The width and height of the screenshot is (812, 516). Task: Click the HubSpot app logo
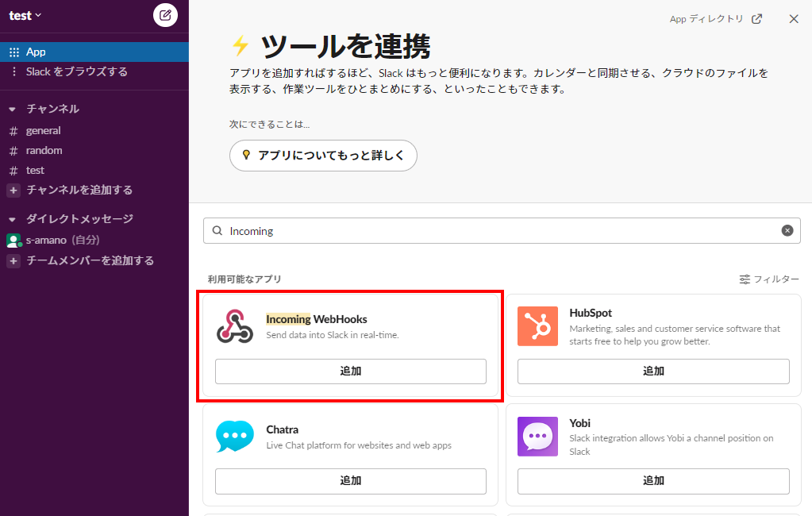(537, 326)
